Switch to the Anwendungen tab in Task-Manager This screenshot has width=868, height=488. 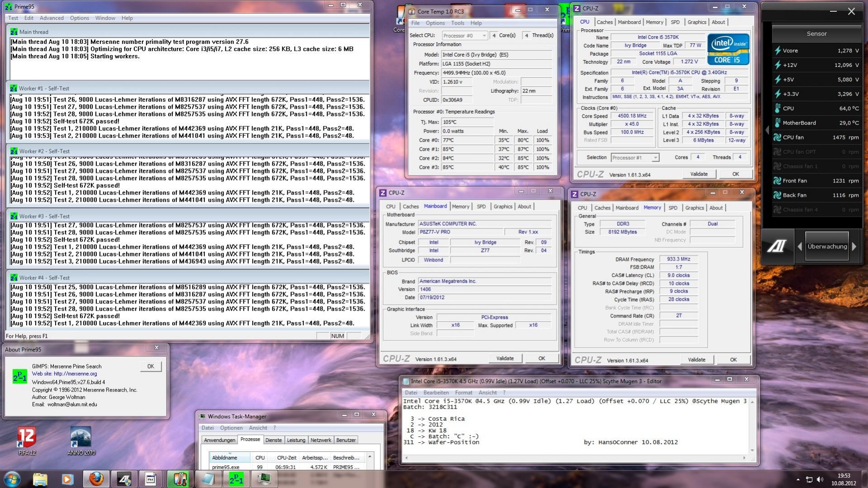tap(220, 440)
